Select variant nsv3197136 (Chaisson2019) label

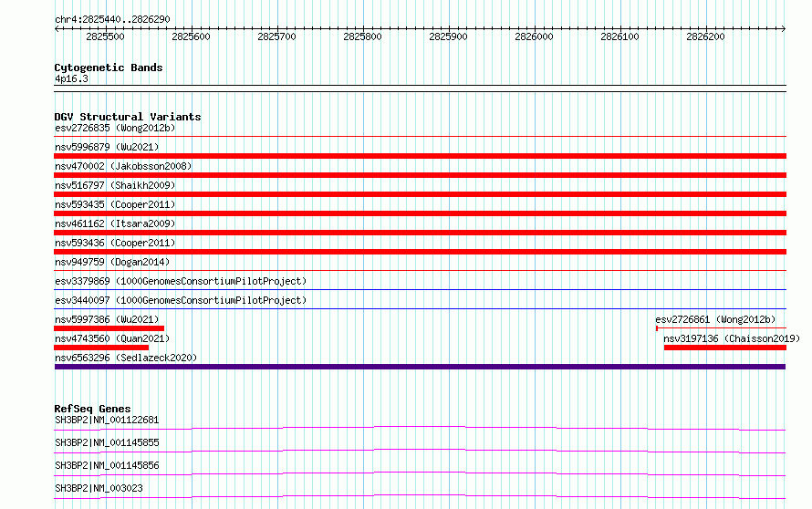tap(732, 338)
